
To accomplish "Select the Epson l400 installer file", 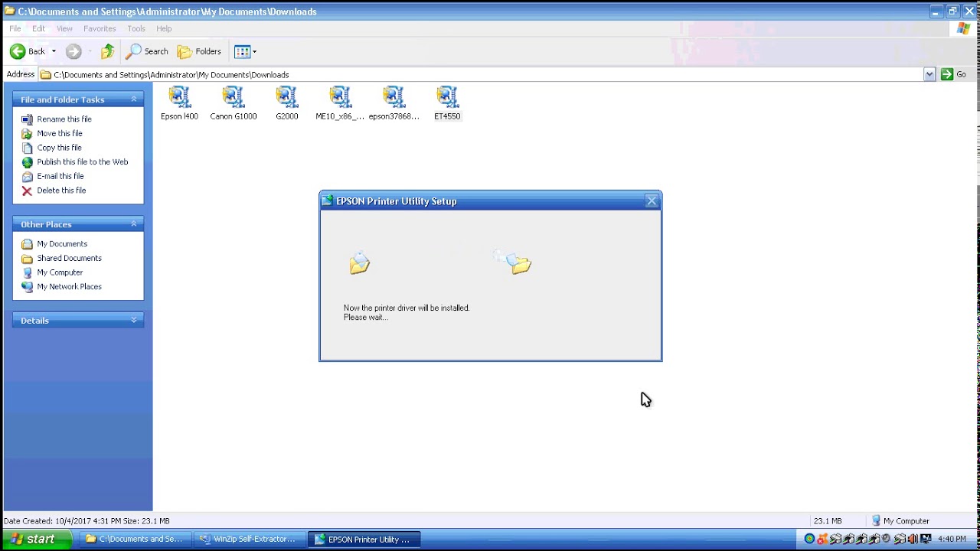I will click(x=179, y=103).
